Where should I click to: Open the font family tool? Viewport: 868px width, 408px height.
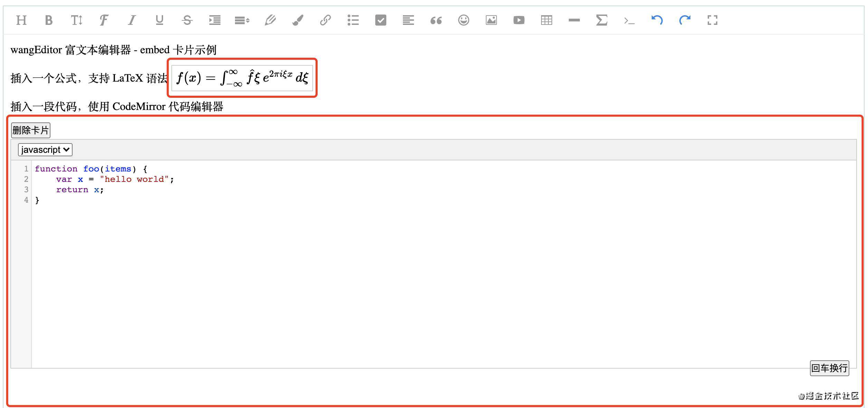(x=104, y=20)
